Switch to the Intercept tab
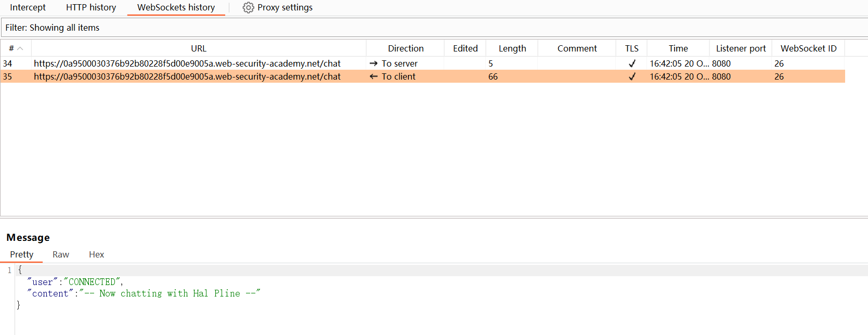Viewport: 868px width, 335px height. (28, 8)
